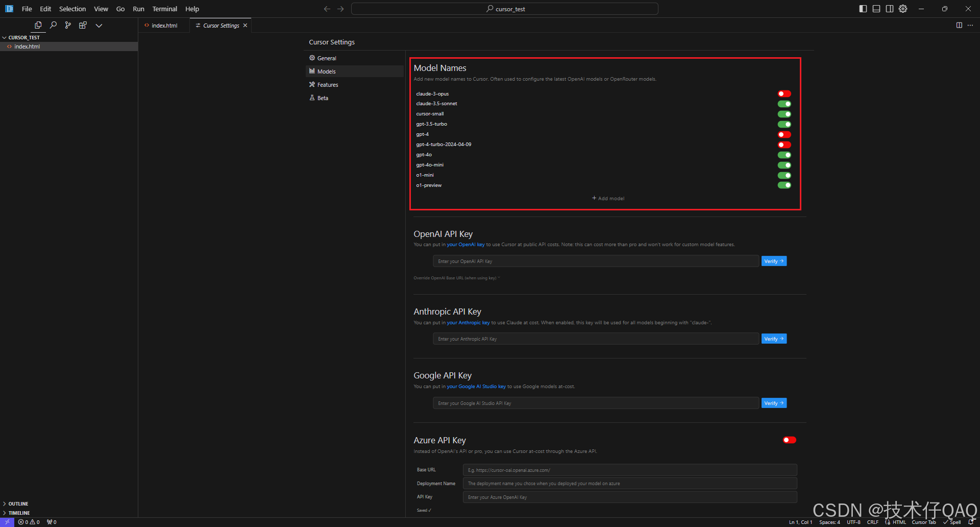Screen dimensions: 980x527
Task: Change the HTML language mode in status bar
Action: coord(899,522)
